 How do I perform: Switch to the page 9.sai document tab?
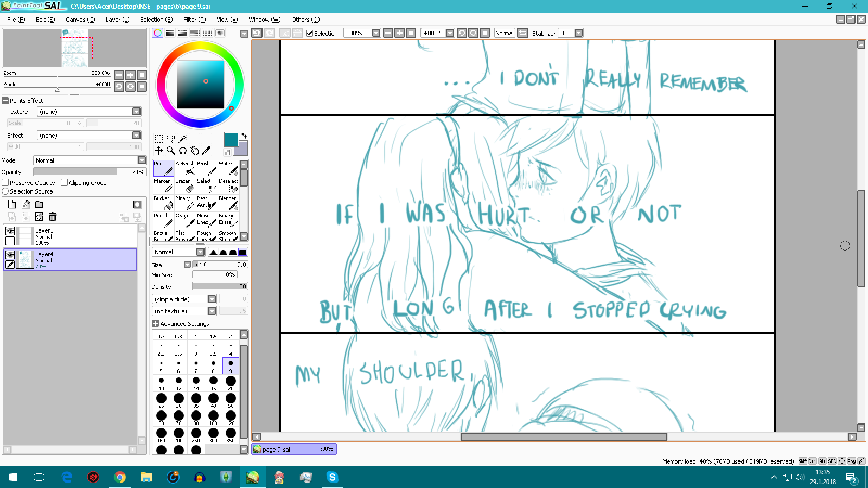pos(293,449)
